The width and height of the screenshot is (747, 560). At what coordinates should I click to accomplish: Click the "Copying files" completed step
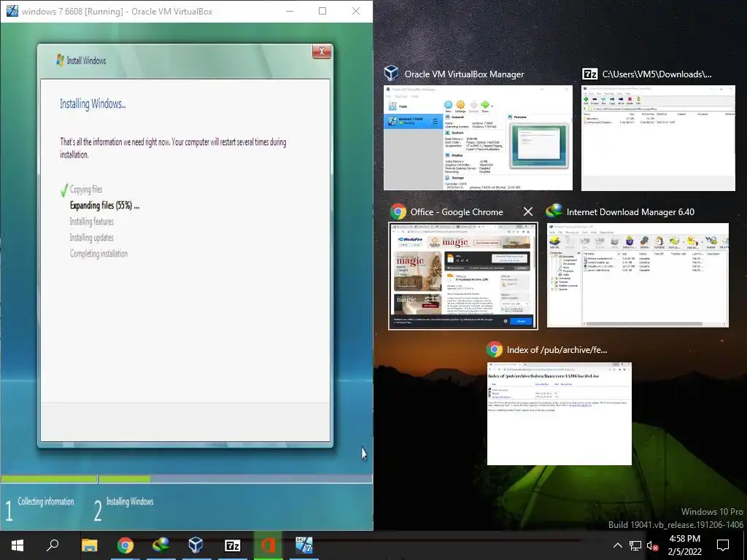point(86,189)
